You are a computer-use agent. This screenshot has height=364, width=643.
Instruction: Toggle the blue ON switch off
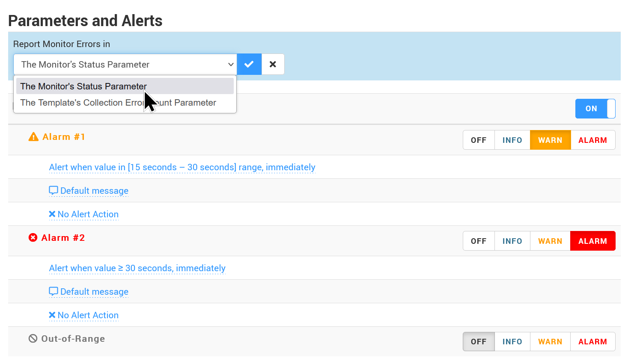coord(595,109)
